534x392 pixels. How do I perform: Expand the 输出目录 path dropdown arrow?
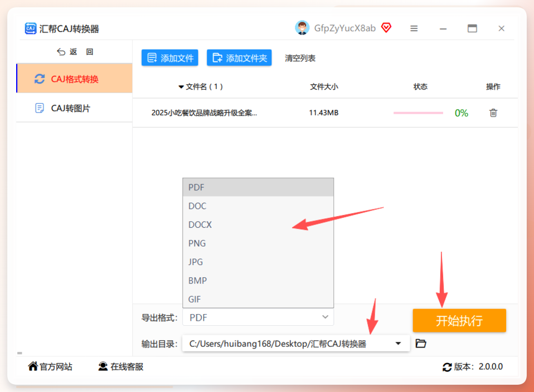pyautogui.click(x=398, y=344)
